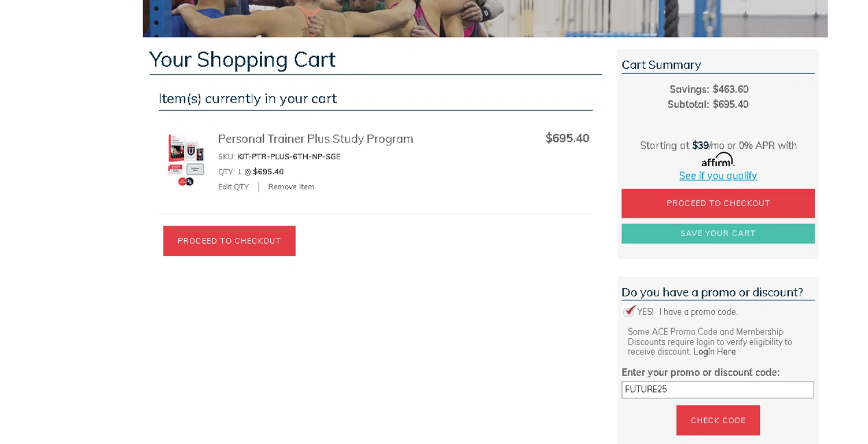Click the Personal Trainer study program thumbnail

click(x=186, y=160)
